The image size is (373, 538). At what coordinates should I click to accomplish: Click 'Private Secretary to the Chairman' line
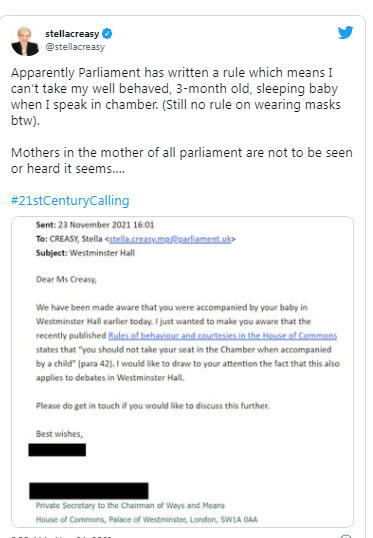[130, 505]
